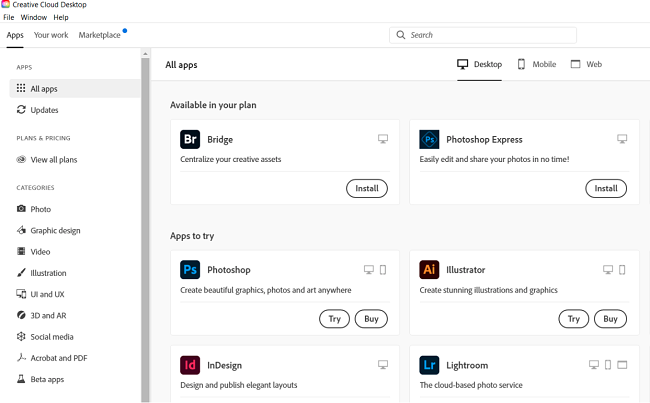
Task: Open View all plans link
Action: tap(54, 160)
